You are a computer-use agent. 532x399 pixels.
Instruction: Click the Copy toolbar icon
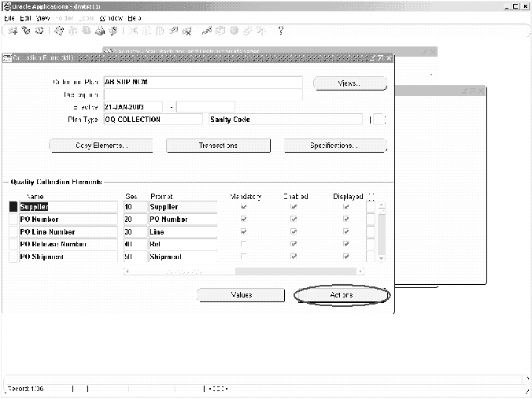point(146,31)
